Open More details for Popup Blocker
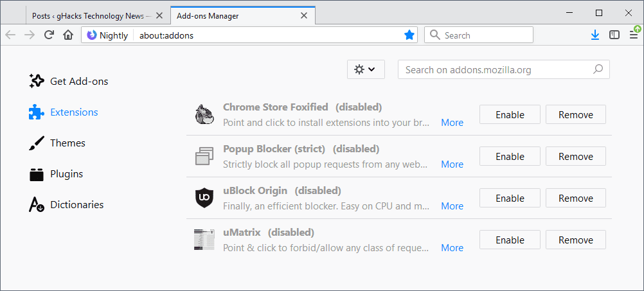Screen dimensions: 644x291 [x=452, y=164]
